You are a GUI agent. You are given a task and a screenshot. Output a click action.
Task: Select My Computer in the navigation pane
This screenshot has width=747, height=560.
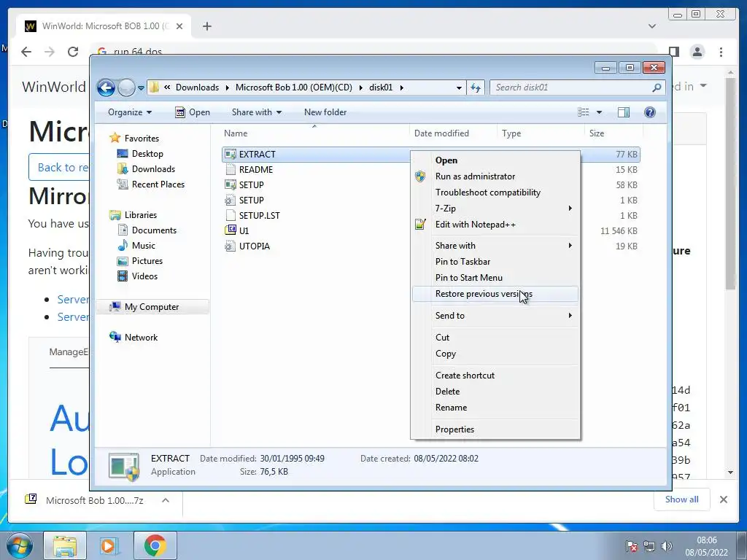152,307
